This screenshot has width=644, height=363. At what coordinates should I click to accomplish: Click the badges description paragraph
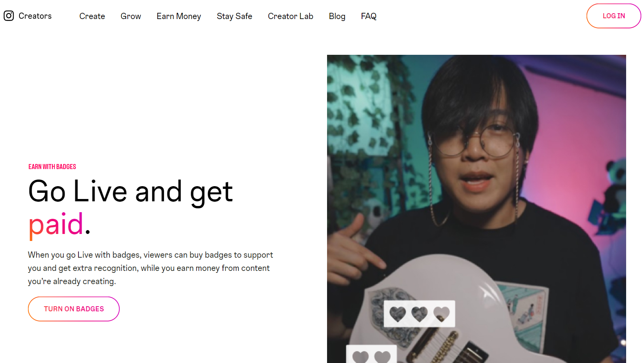point(150,268)
